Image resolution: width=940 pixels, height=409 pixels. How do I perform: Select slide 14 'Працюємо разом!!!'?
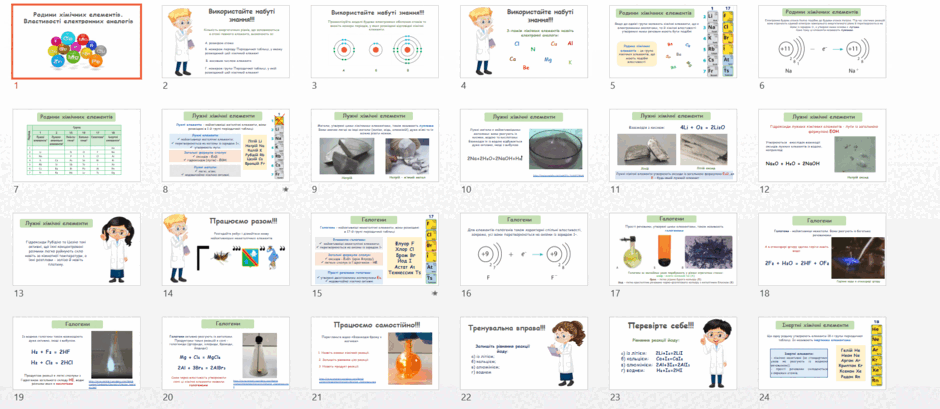[x=227, y=249]
